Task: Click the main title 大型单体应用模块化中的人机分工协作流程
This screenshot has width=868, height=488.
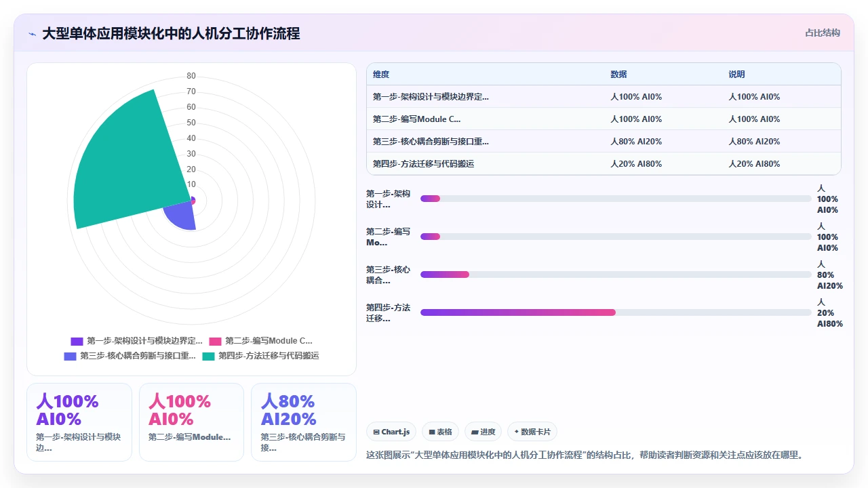Action: 171,33
